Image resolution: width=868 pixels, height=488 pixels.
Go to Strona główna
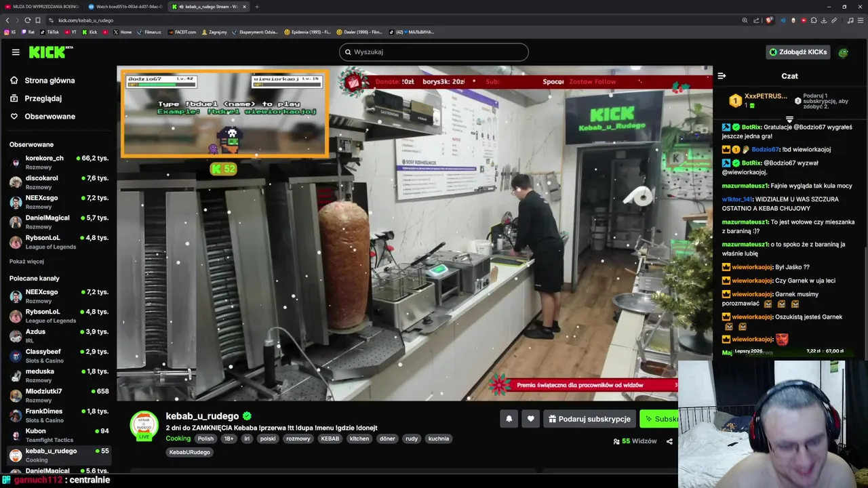pyautogui.click(x=42, y=81)
